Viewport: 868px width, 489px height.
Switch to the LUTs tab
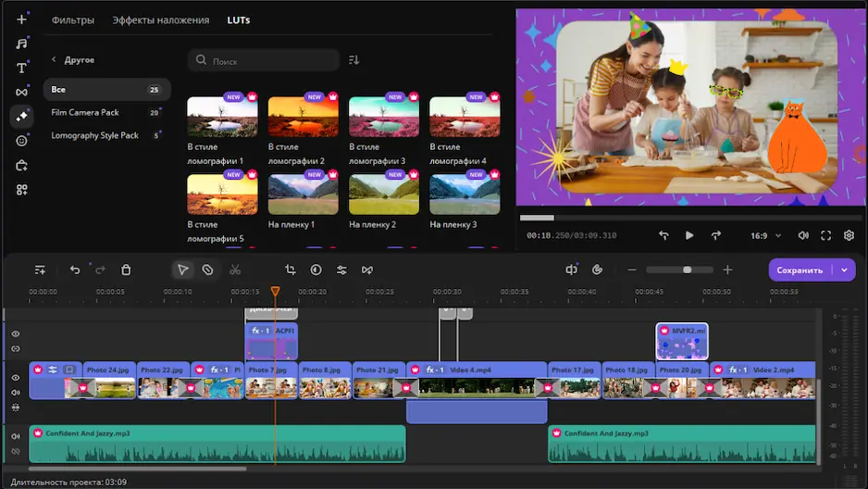pyautogui.click(x=239, y=20)
